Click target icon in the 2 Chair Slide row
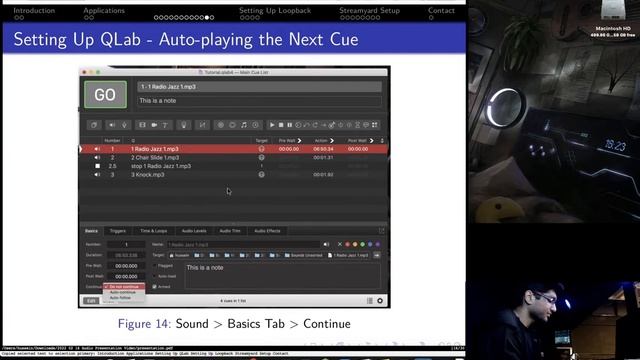 (x=262, y=158)
